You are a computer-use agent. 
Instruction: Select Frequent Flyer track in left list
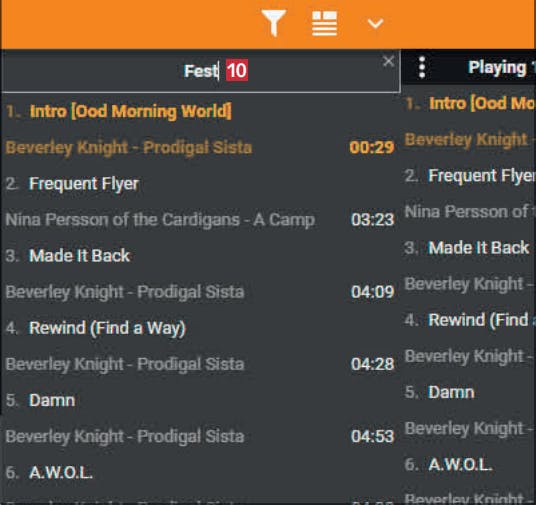click(x=84, y=184)
